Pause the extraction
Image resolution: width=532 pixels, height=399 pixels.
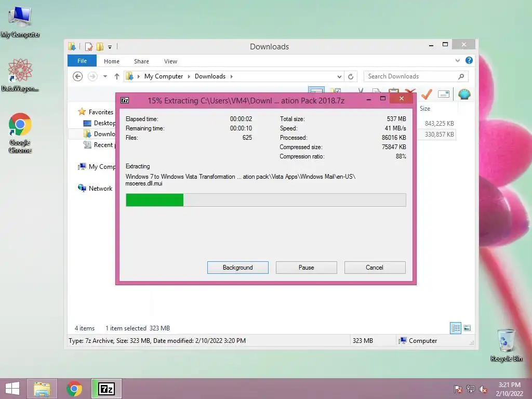pyautogui.click(x=306, y=268)
